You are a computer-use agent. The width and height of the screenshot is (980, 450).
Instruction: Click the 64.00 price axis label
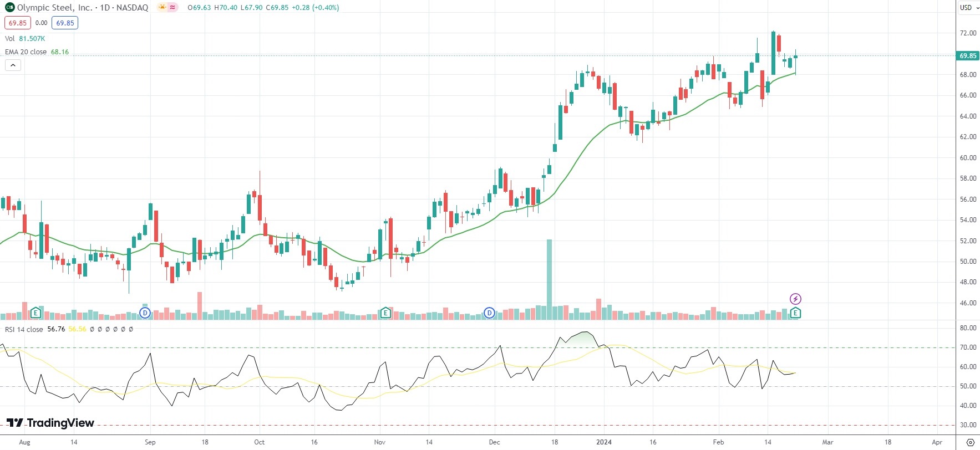pos(968,116)
